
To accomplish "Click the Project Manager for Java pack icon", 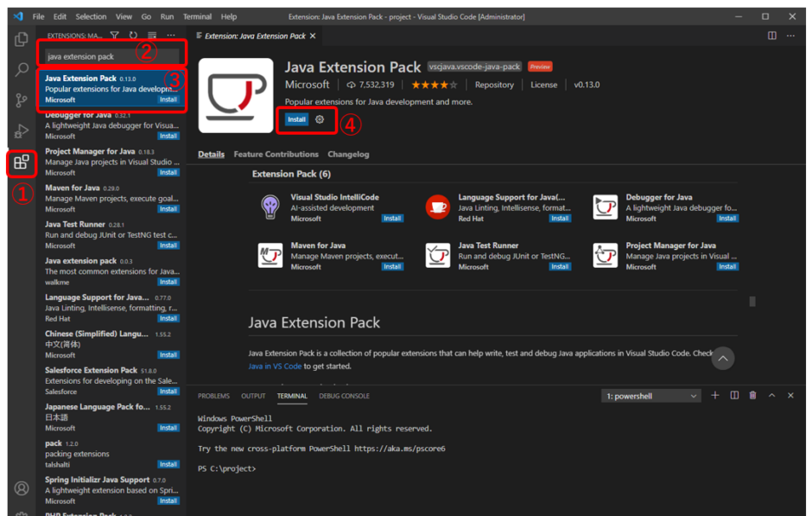I will tap(606, 256).
